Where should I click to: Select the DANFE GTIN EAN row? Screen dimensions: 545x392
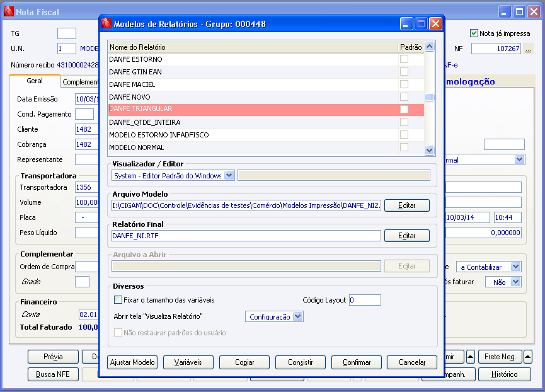point(266,72)
